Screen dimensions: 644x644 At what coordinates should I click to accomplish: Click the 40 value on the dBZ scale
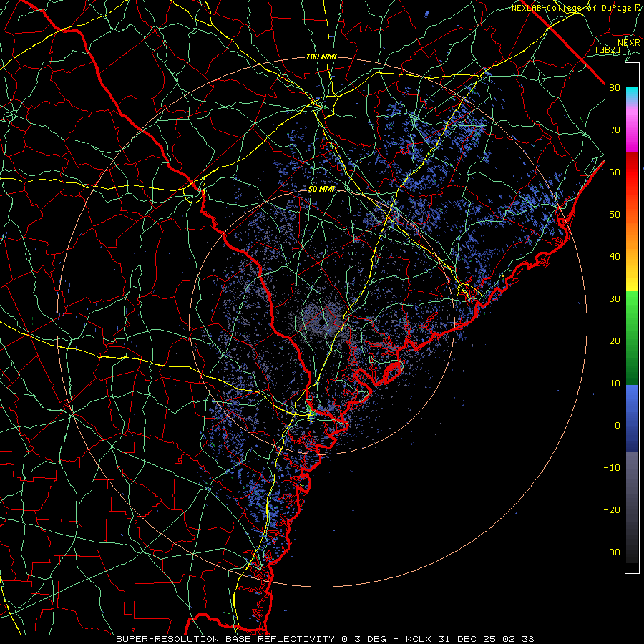click(615, 257)
